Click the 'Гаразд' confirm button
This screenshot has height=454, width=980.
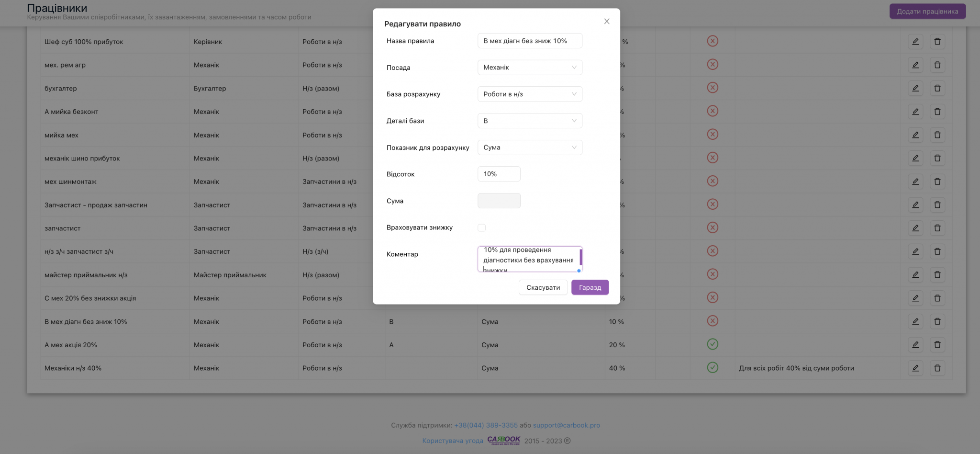(x=590, y=287)
